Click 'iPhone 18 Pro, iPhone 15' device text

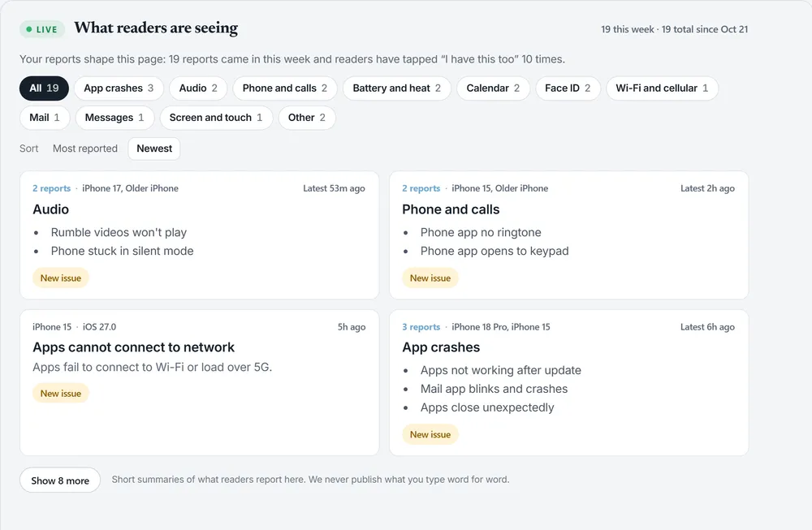(x=501, y=327)
